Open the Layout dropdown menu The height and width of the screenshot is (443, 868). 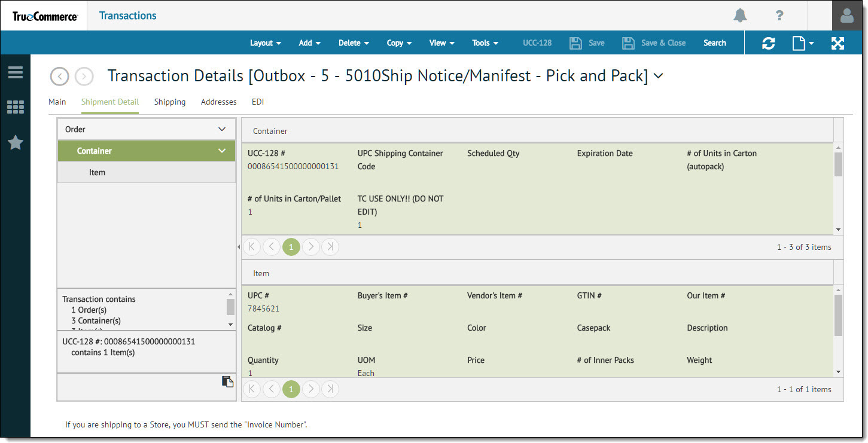[266, 43]
